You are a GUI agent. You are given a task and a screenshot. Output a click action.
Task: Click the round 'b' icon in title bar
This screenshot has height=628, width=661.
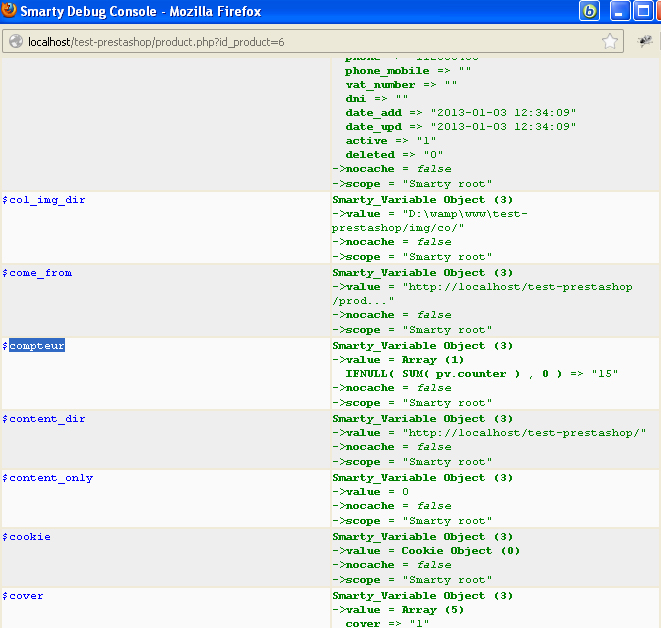tap(589, 11)
